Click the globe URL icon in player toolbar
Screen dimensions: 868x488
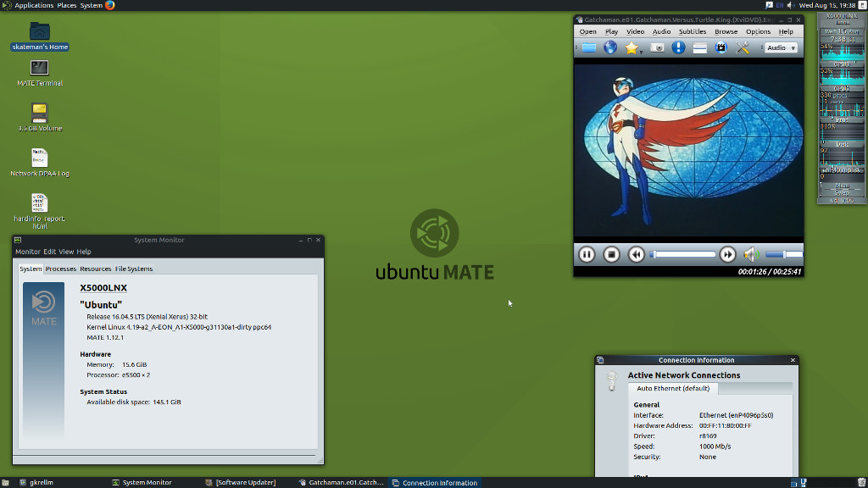(x=610, y=47)
